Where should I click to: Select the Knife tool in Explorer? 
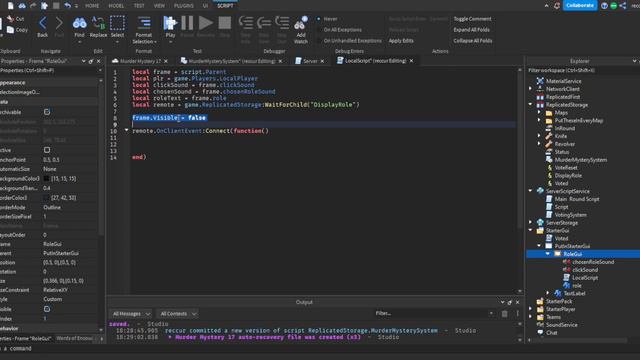[x=560, y=136]
